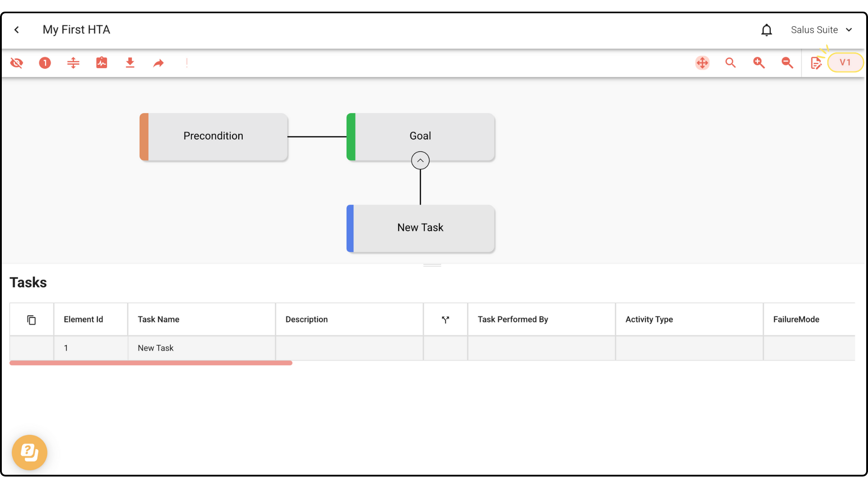Open the help chat bubble button
868x488 pixels.
[x=29, y=452]
